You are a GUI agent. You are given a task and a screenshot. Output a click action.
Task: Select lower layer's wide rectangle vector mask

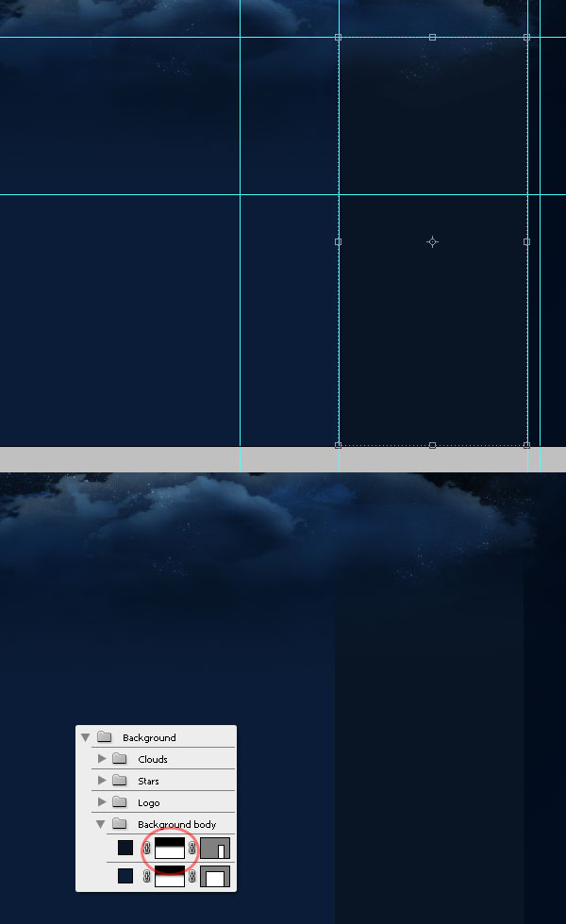click(x=215, y=876)
